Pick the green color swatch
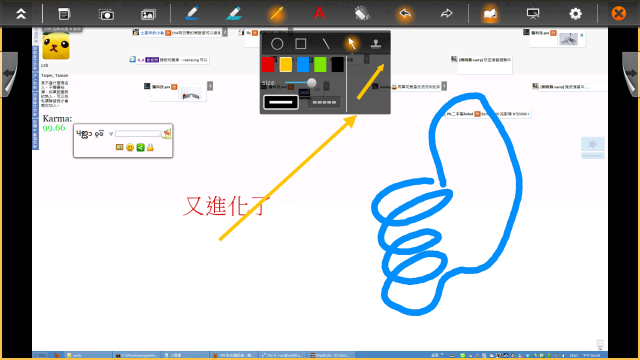The image size is (640, 360). (320, 64)
